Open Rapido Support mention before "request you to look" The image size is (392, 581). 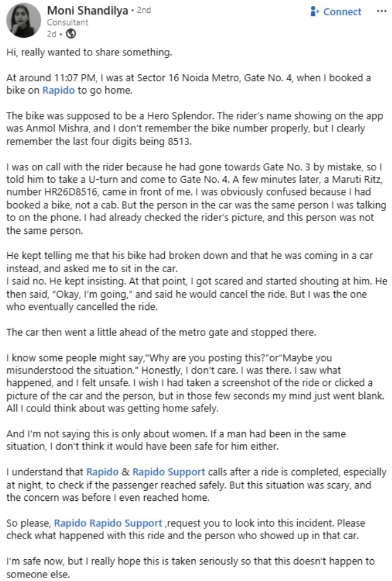[126, 523]
